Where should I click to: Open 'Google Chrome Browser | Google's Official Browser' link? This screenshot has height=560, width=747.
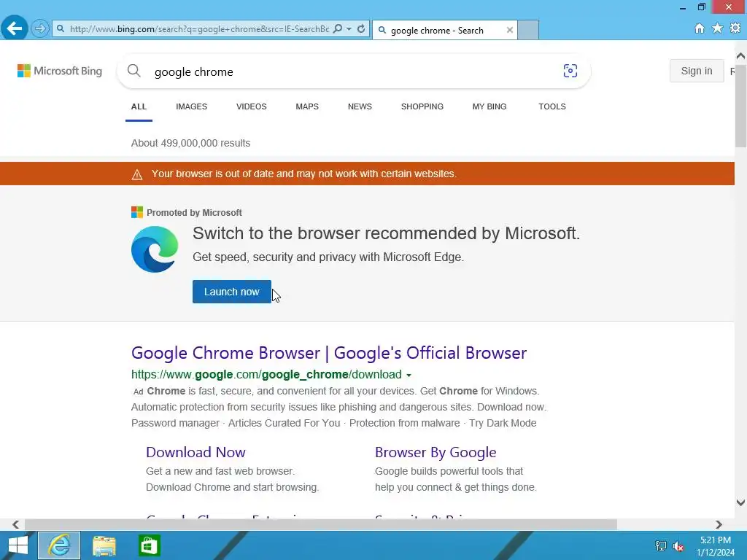click(329, 353)
